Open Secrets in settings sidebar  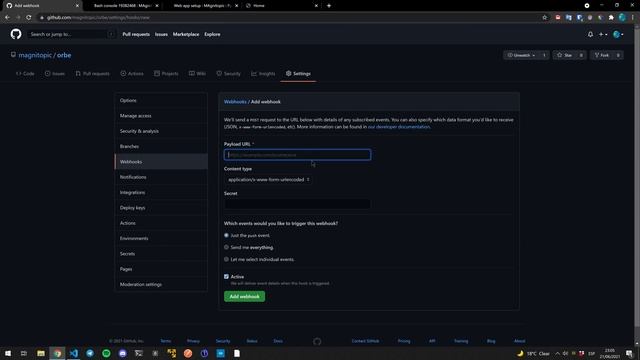click(161, 254)
